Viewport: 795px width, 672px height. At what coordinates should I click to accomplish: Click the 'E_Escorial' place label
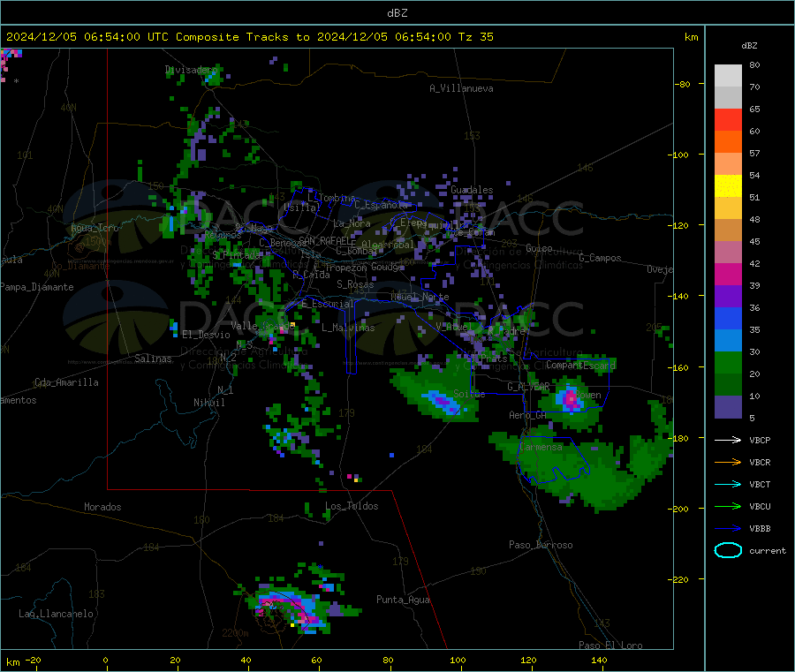[x=328, y=304]
